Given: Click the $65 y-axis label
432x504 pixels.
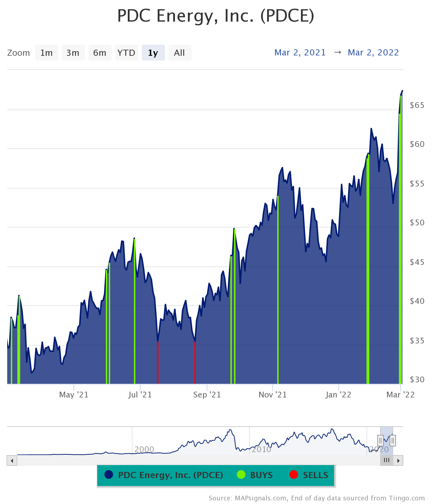Looking at the screenshot, I should (417, 105).
